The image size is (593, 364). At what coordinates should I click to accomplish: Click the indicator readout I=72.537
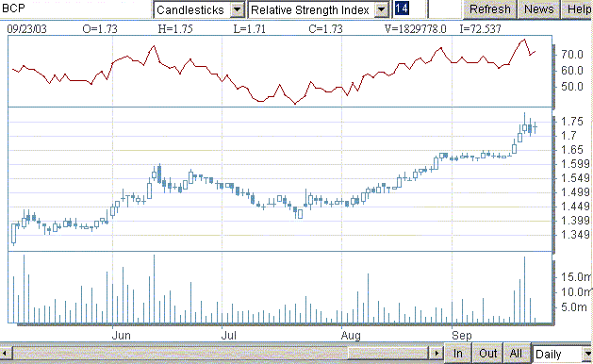coord(480,29)
